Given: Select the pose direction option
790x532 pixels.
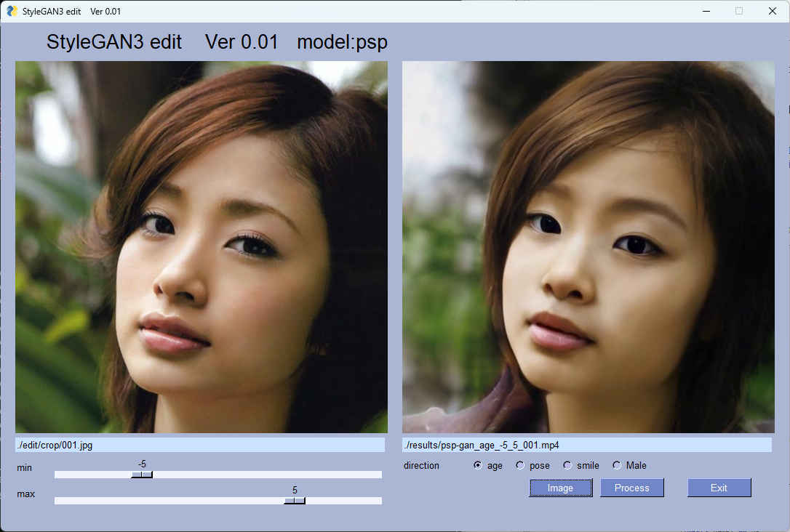Looking at the screenshot, I should 520,465.
